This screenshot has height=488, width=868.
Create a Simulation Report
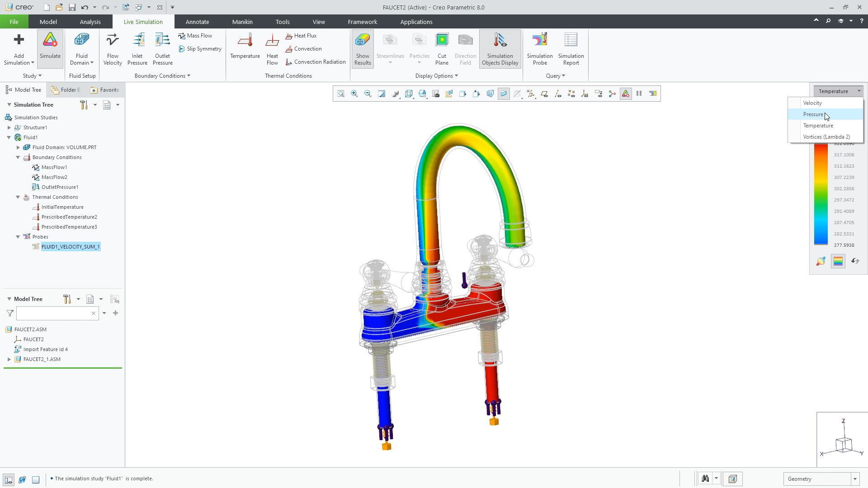click(x=571, y=47)
